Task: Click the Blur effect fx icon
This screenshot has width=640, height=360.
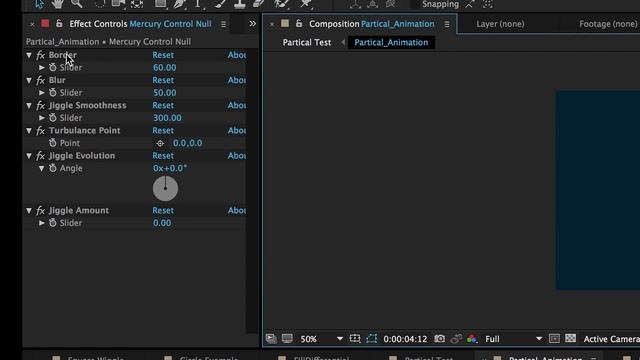Action: coord(40,80)
